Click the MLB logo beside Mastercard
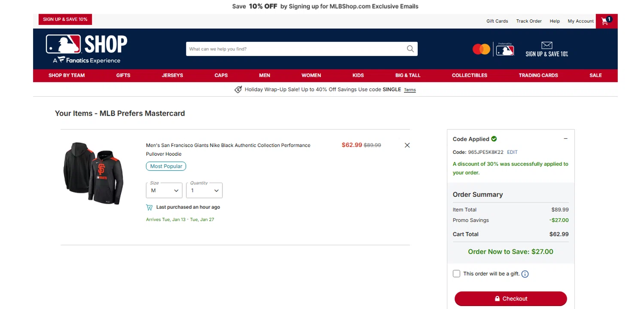Viewport: 644px width, 309px height. pos(505,50)
